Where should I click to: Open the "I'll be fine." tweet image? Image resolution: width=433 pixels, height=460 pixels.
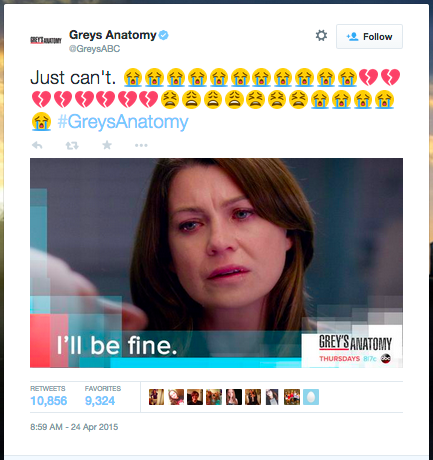216,263
